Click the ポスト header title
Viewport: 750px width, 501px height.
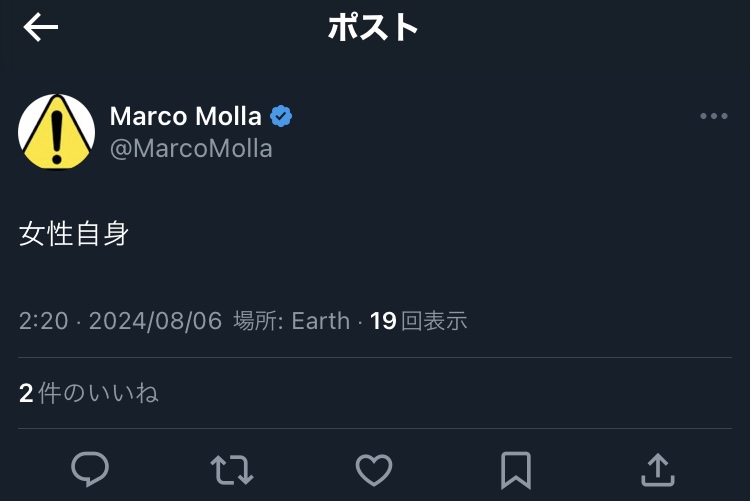(x=373, y=28)
